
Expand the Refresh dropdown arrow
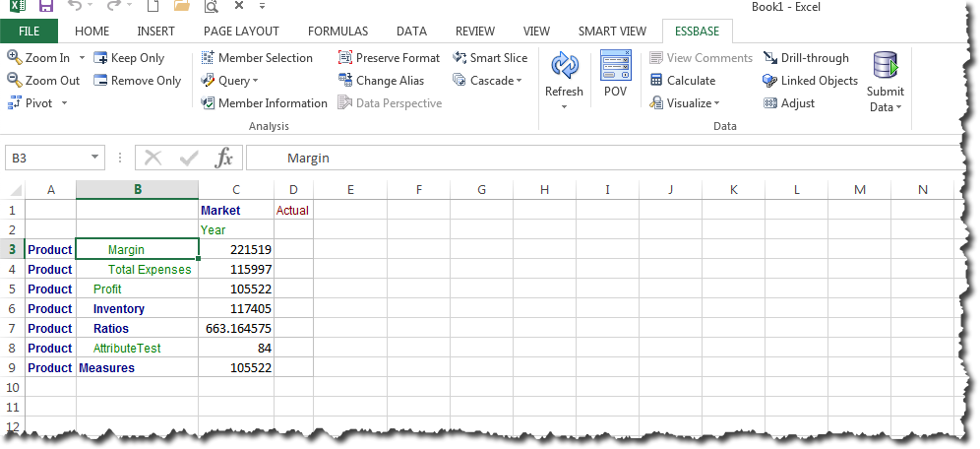pos(564,107)
